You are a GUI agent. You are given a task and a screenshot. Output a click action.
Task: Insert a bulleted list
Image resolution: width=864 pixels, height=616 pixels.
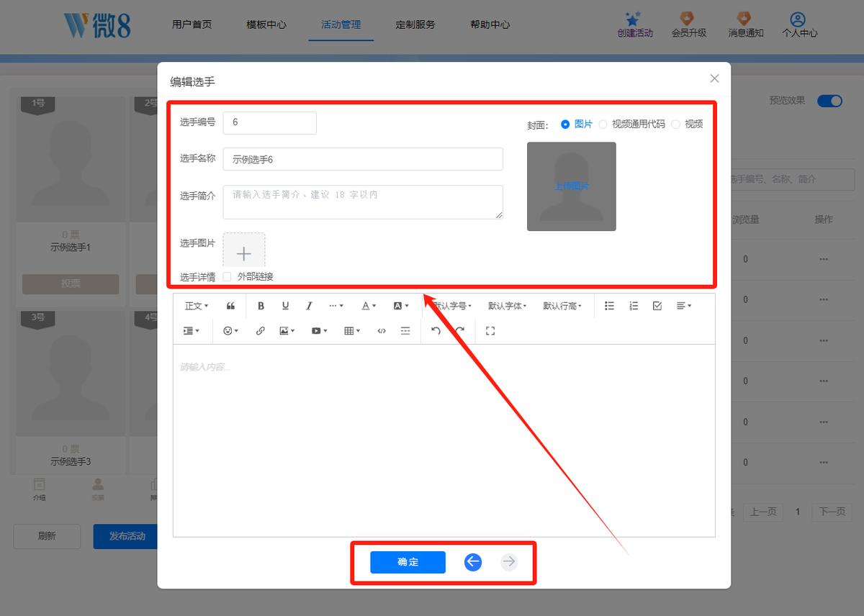[x=609, y=306]
